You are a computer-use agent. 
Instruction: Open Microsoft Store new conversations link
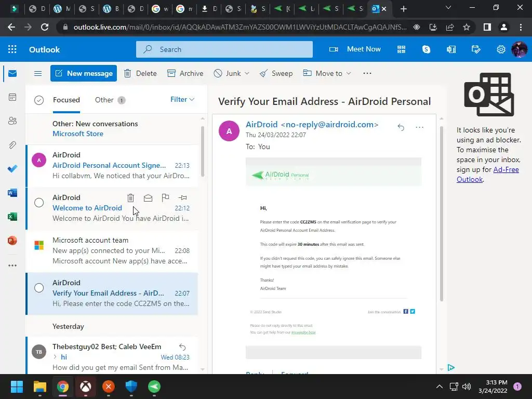[78, 134]
